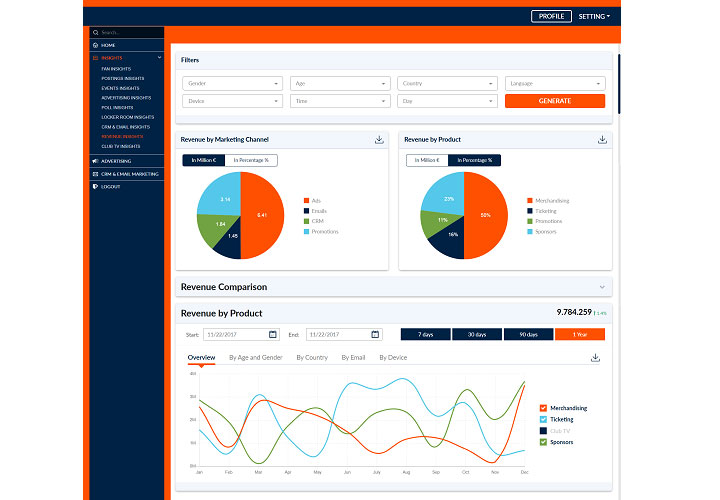720x500 pixels.
Task: Click the Advertising megaphone icon in sidebar
Action: (95, 160)
